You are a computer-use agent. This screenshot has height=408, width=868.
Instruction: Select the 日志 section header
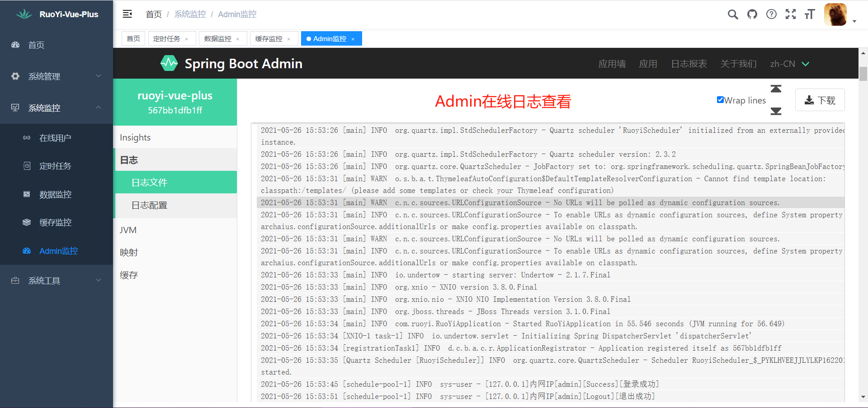(175, 160)
